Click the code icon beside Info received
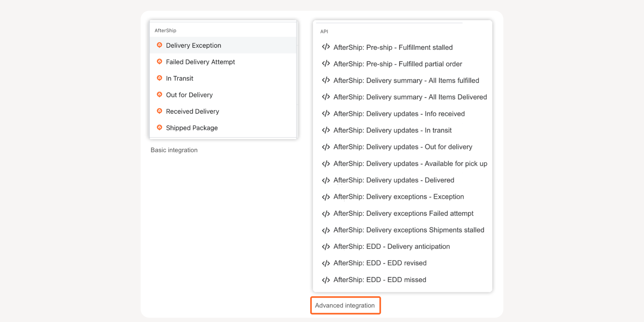Image resolution: width=644 pixels, height=322 pixels. 326,114
